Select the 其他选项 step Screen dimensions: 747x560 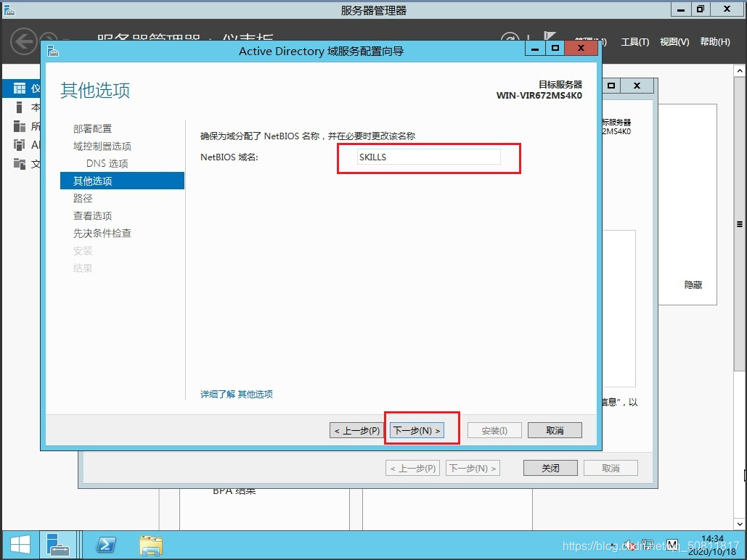(x=122, y=181)
